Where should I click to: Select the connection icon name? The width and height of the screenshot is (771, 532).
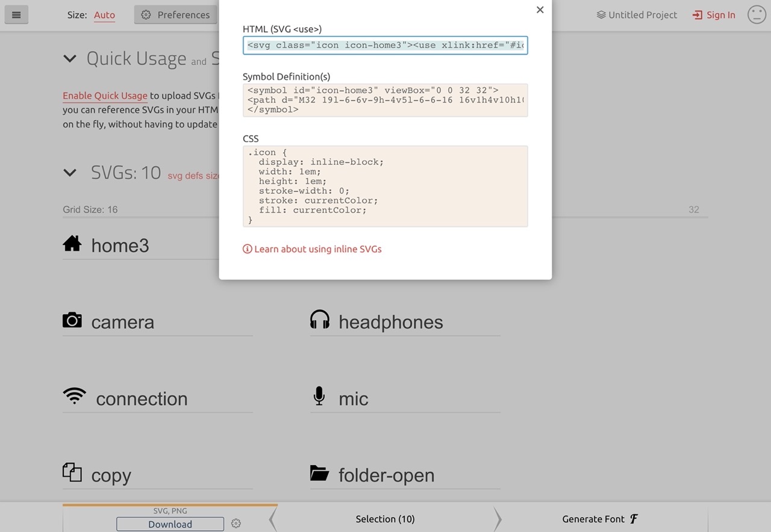142,398
